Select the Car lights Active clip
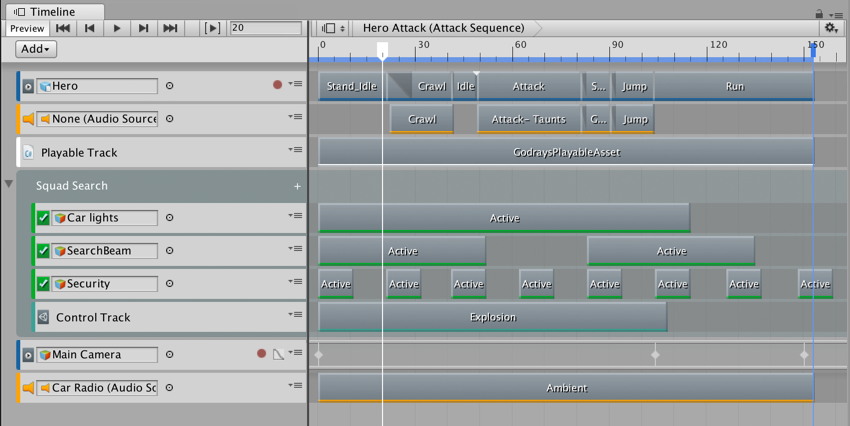Screen dimensions: 850x426 pos(504,218)
